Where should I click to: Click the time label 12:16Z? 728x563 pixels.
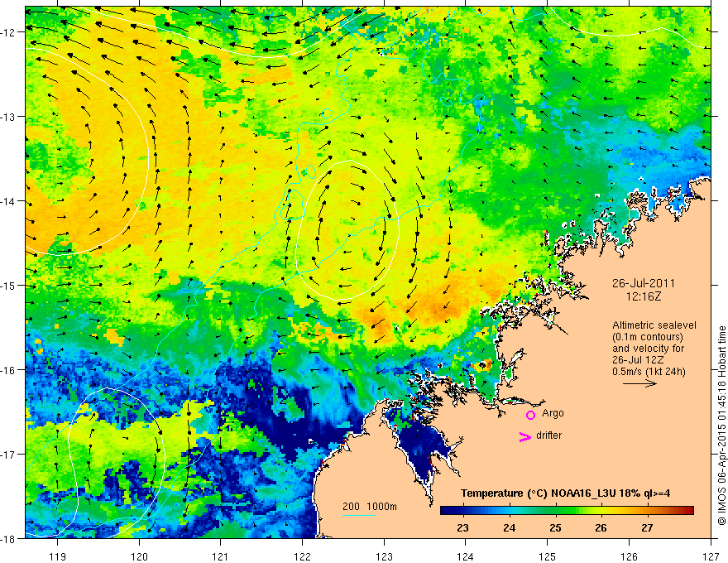point(644,296)
